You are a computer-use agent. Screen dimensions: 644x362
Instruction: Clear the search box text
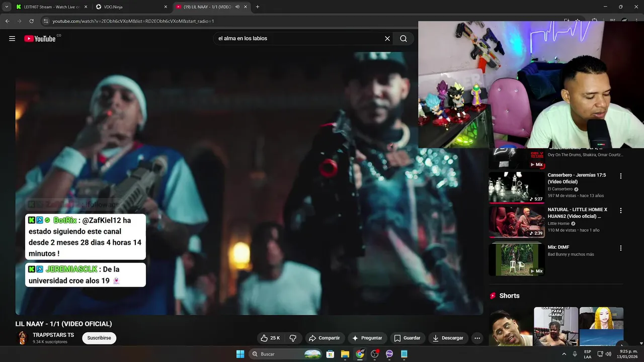pos(387,39)
